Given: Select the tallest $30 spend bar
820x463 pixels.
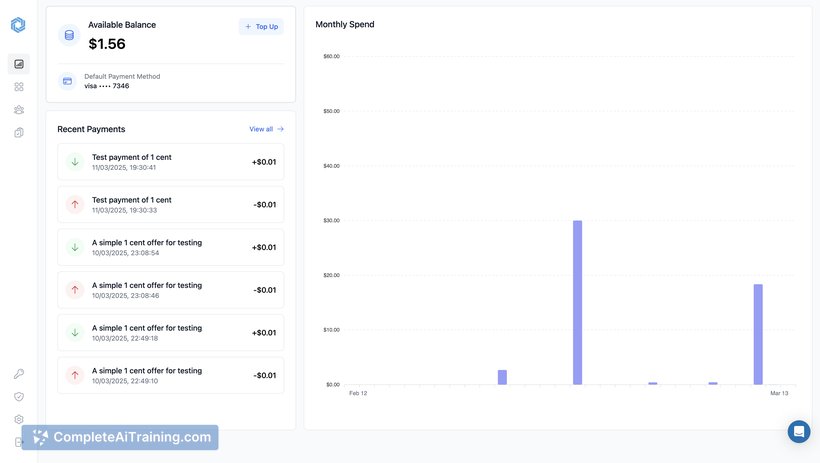Looking at the screenshot, I should coord(577,302).
